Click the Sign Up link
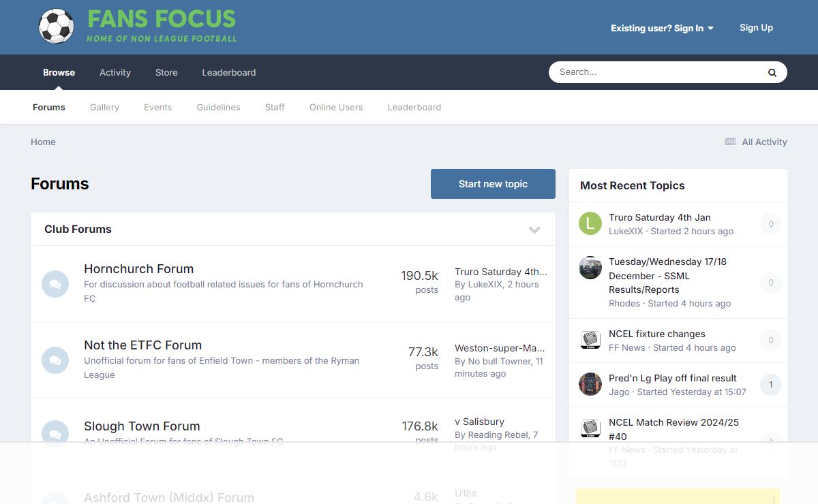Image resolution: width=818 pixels, height=504 pixels. [x=757, y=27]
